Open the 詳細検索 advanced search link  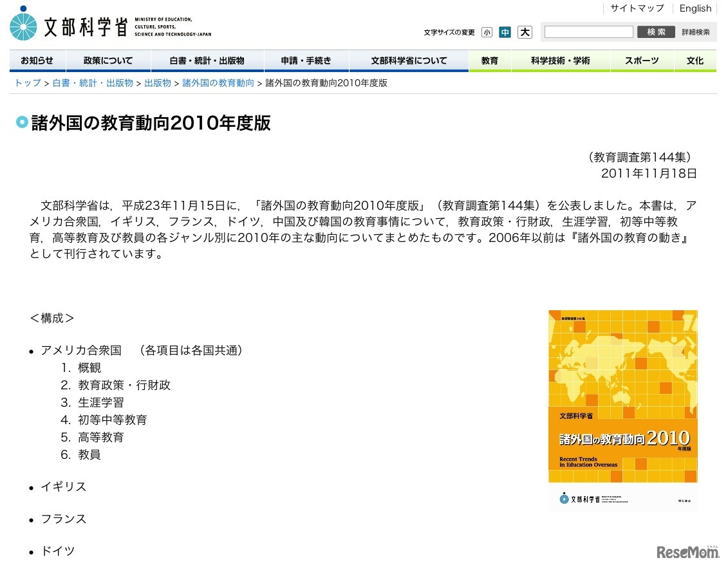696,32
